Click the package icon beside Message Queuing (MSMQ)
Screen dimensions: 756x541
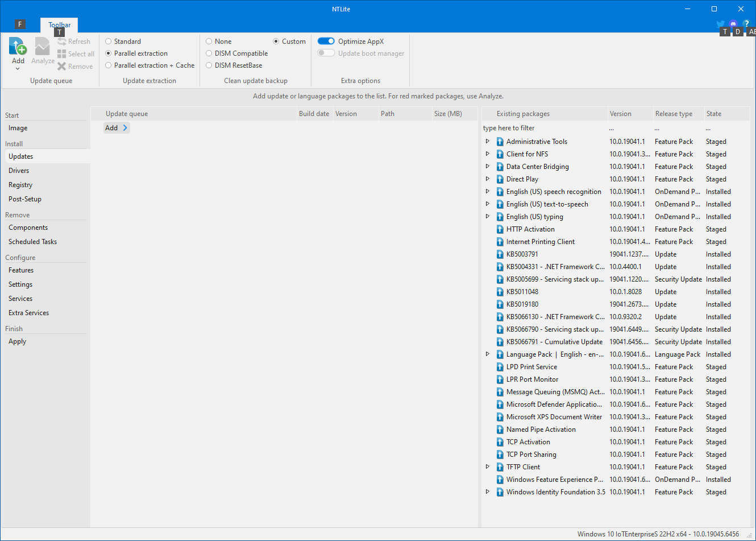[500, 392]
